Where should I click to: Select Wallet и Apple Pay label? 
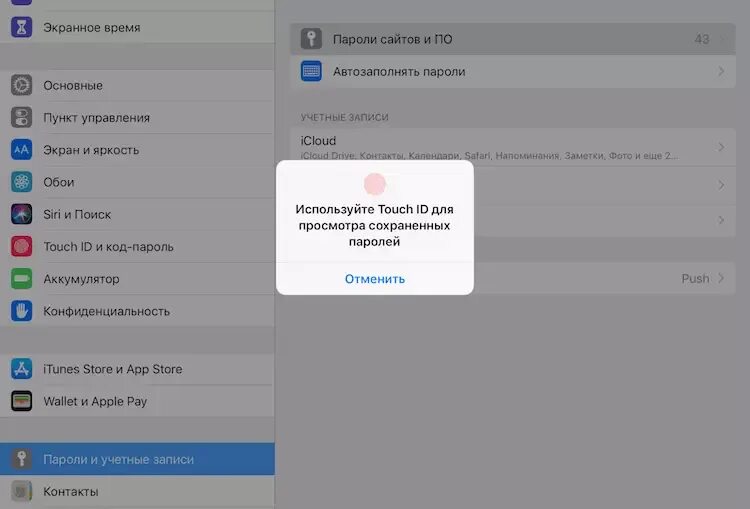click(95, 401)
